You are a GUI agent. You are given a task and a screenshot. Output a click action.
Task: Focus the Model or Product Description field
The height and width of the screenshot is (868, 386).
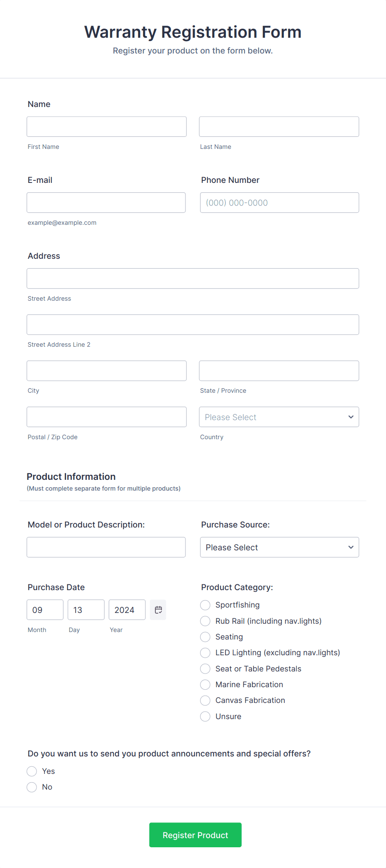[x=106, y=547]
